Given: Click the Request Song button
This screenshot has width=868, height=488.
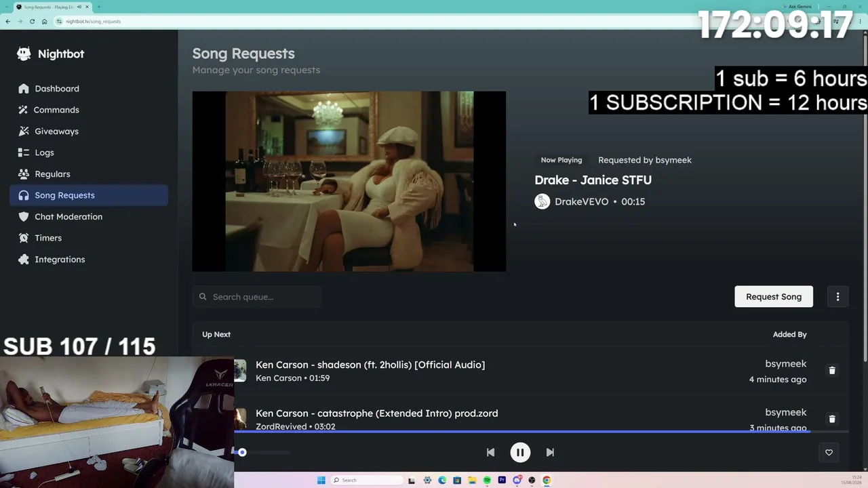Looking at the screenshot, I should 774,297.
